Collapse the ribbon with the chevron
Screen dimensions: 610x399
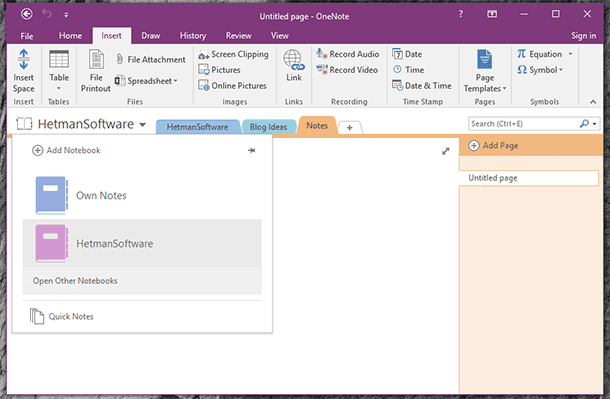point(593,102)
